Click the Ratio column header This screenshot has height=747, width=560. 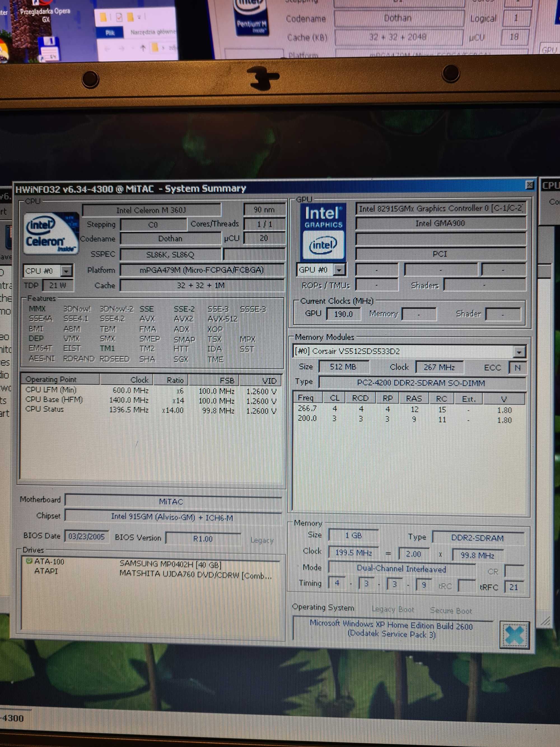coord(171,380)
